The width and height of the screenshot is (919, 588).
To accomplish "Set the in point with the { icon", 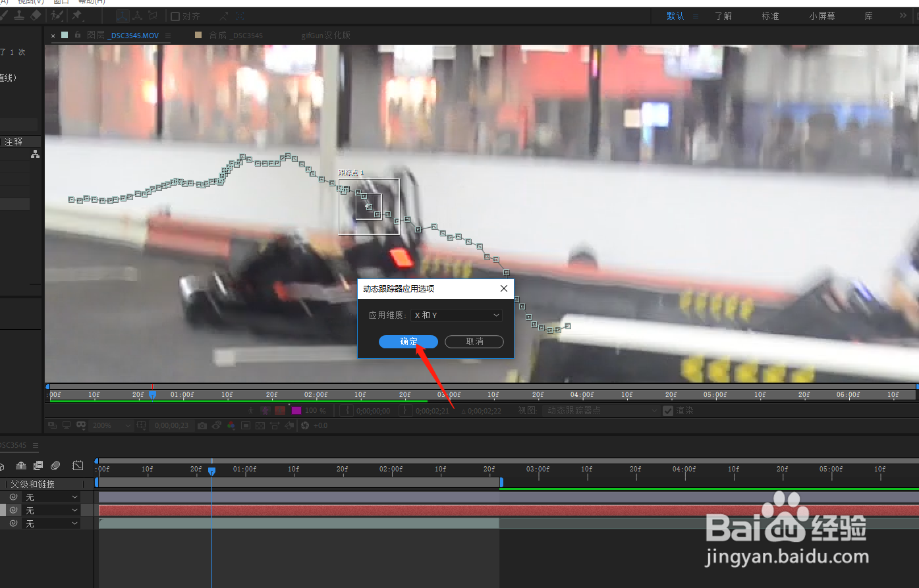I will click(x=347, y=410).
